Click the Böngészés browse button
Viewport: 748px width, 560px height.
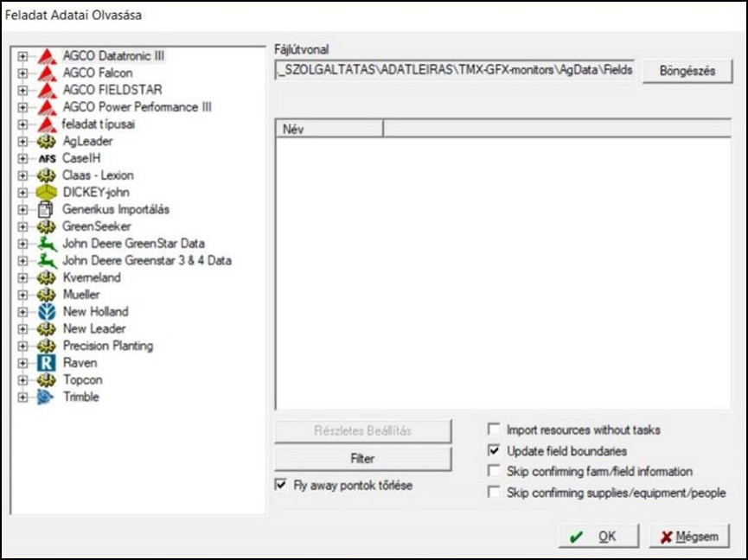tap(687, 71)
